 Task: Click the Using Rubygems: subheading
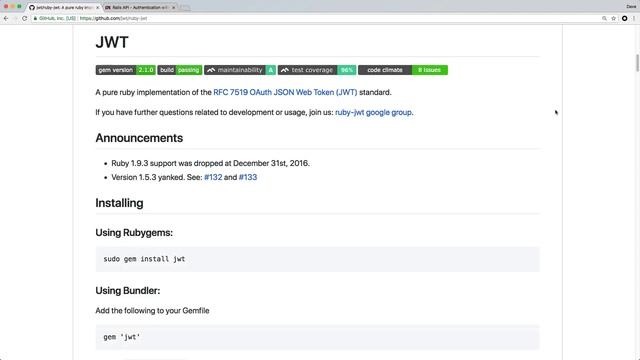[134, 233]
